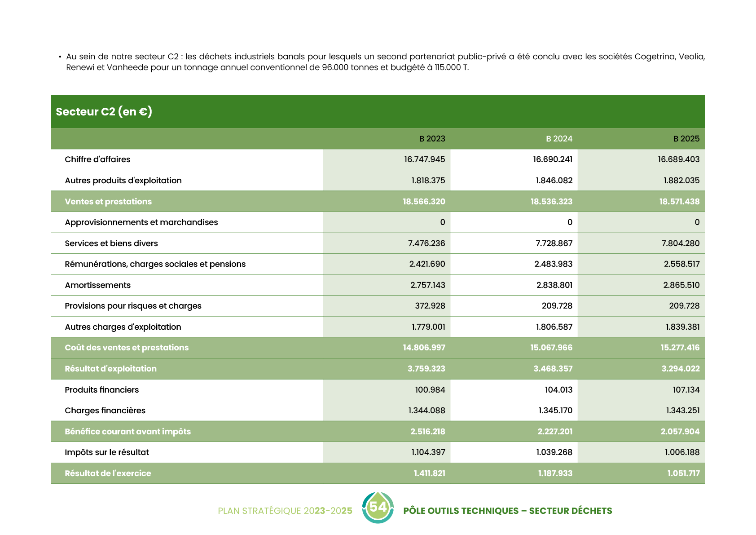Click the 'Bénéfice courant avant impôts' label
The image size is (756, 535).
[127, 432]
